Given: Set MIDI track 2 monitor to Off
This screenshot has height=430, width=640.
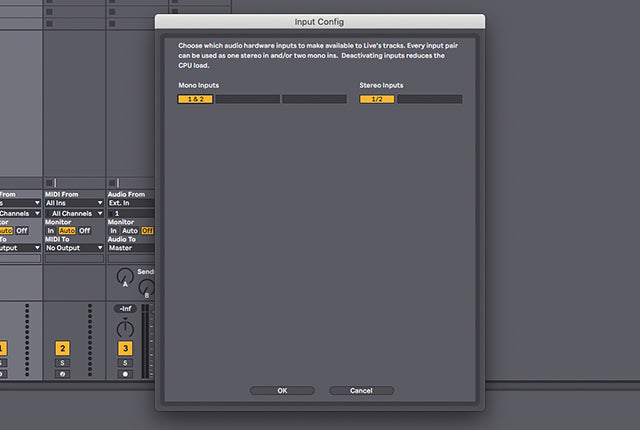Looking at the screenshot, I should 84,231.
